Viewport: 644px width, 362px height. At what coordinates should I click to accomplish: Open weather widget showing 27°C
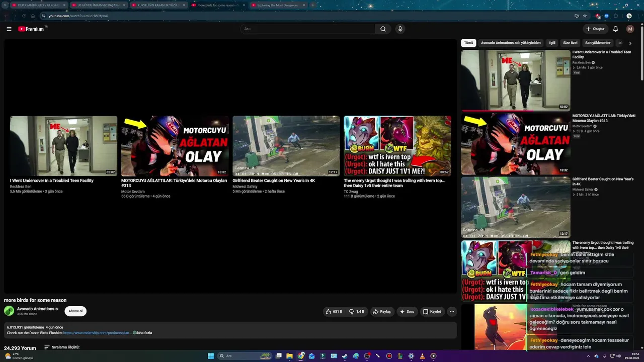coord(19,356)
